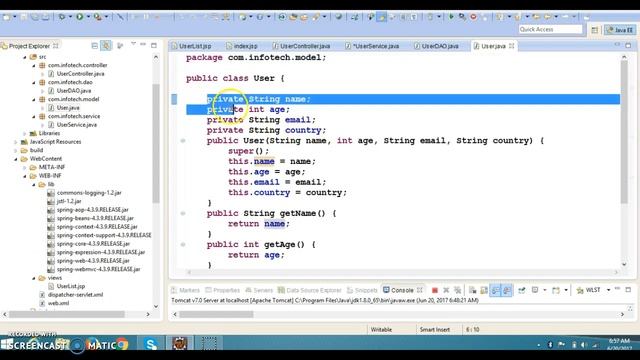
Task: Select jstl-1.2.jar in the lib folder
Action: 69,201
